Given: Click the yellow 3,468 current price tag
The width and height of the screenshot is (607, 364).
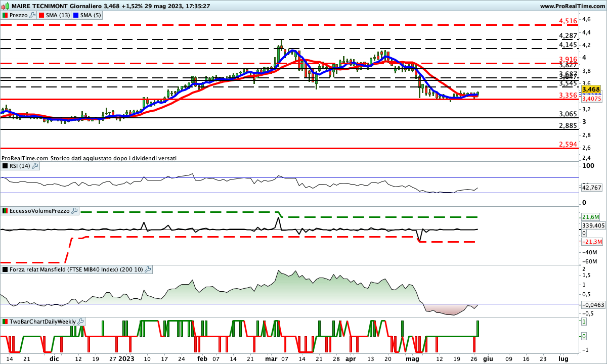Looking at the screenshot, I should [x=591, y=89].
